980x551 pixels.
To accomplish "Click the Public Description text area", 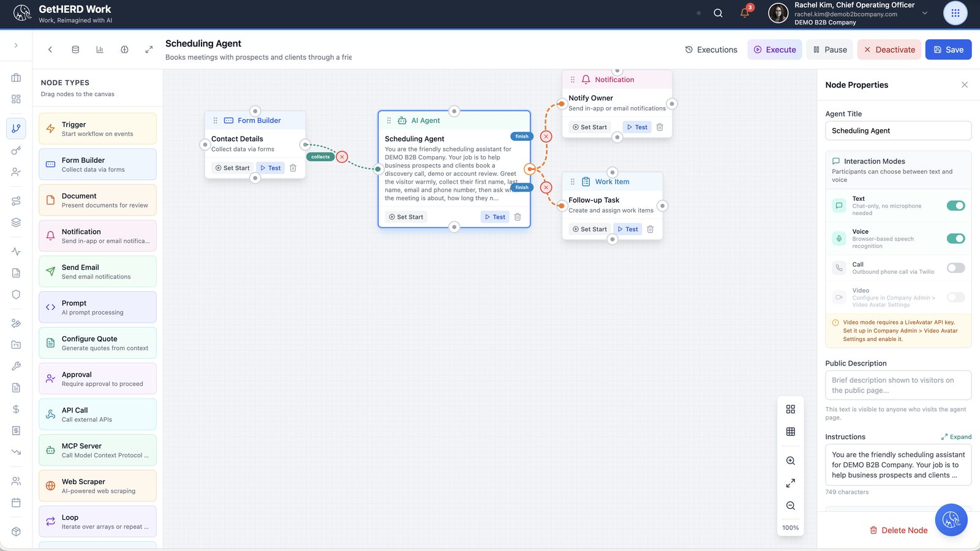I will coord(898,385).
